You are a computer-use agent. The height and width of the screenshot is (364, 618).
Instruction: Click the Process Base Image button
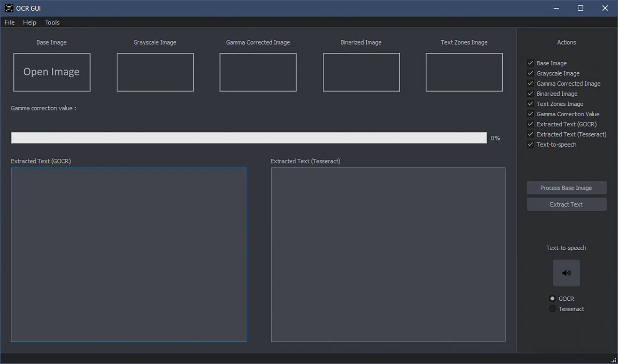pyautogui.click(x=566, y=188)
